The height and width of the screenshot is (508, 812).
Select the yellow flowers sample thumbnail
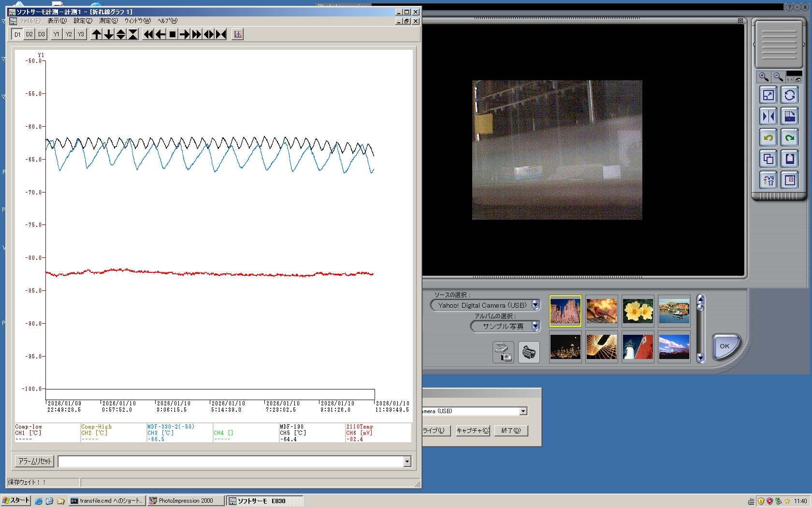[638, 311]
